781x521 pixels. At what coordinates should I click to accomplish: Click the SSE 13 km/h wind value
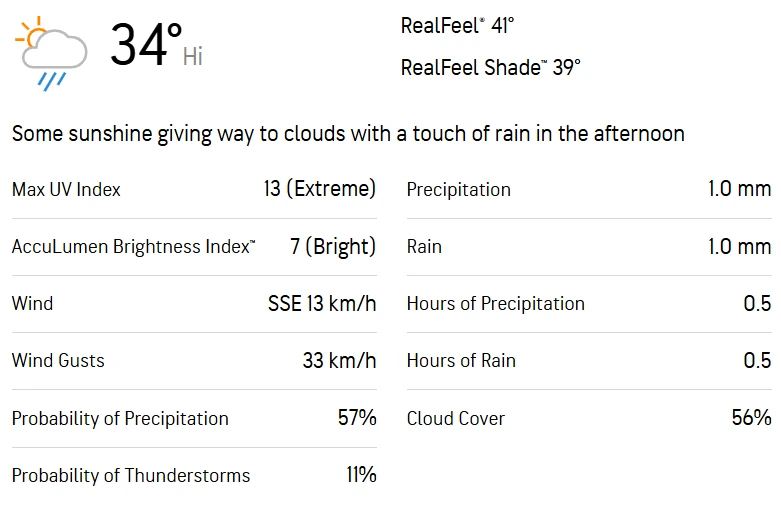(322, 304)
